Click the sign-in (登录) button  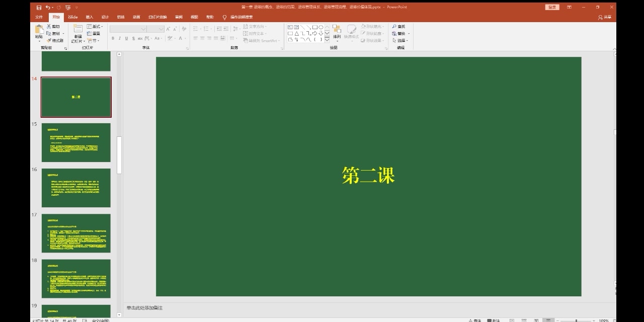coord(552,7)
